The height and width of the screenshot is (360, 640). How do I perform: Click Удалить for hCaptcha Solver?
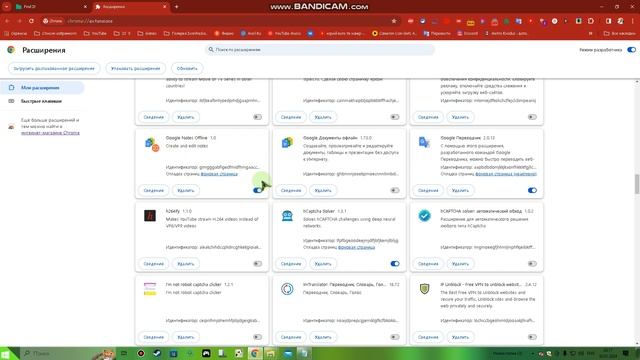click(x=323, y=264)
